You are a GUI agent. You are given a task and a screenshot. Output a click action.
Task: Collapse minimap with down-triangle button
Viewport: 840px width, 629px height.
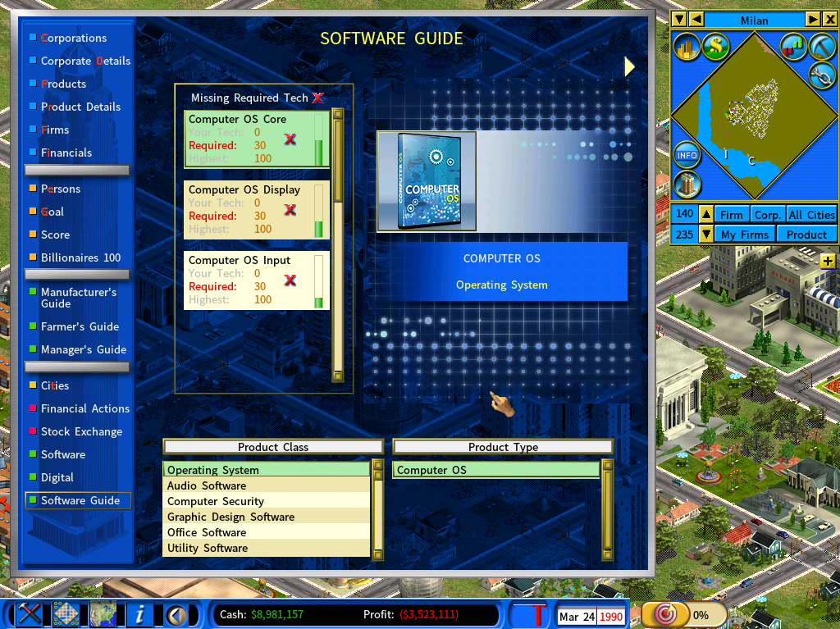[x=679, y=20]
